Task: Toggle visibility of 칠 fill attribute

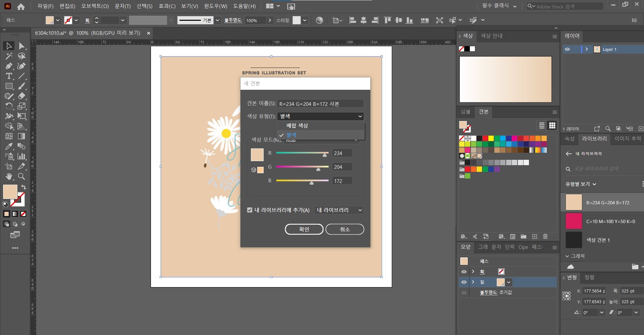Action: [x=464, y=282]
